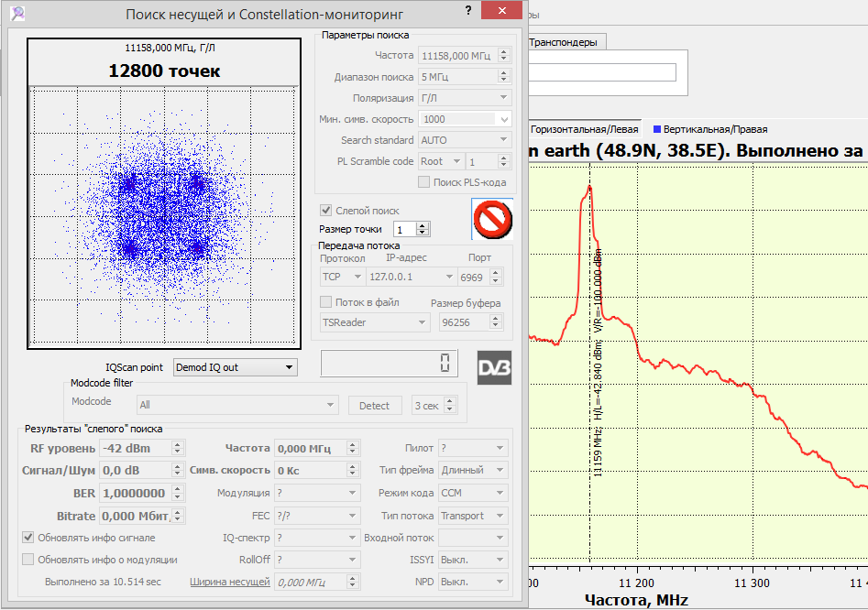Expand Мин. симв. скорость dropdown
Image resolution: width=868 pixels, height=610 pixels.
[x=465, y=119]
